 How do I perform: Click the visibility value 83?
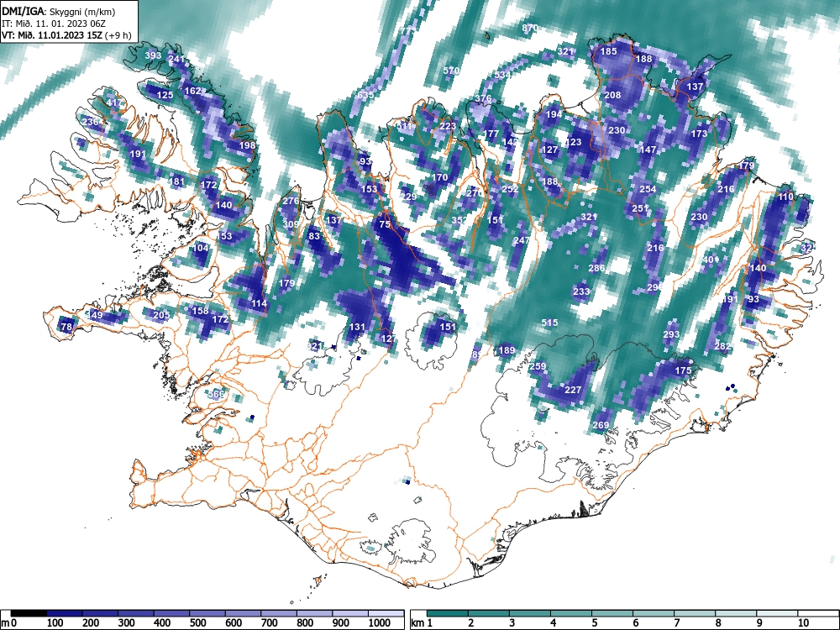click(x=314, y=236)
